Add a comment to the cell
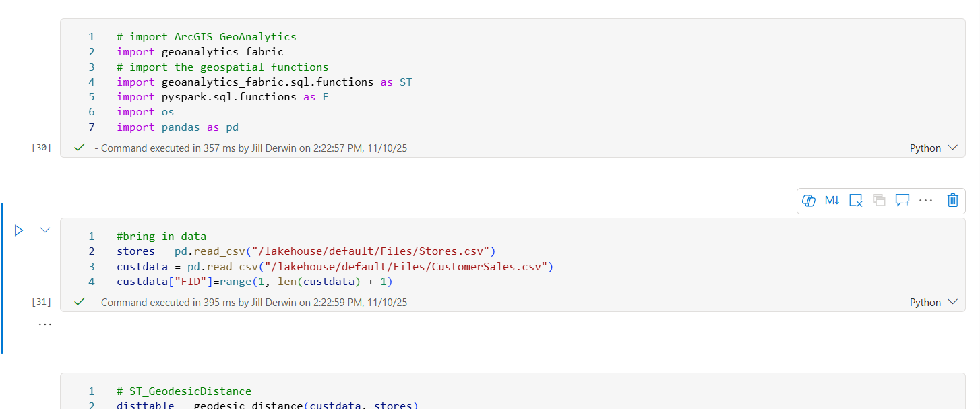Screen dimensions: 980x409 click(x=902, y=200)
